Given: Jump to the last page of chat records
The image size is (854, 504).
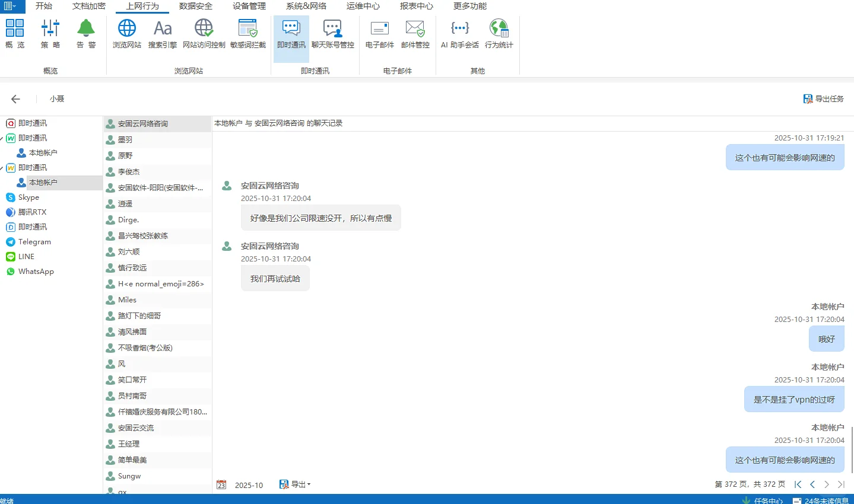Looking at the screenshot, I should click(841, 484).
